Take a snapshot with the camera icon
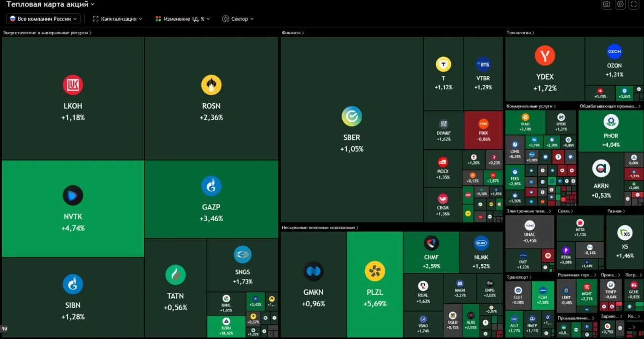This screenshot has height=339, width=644. click(607, 4)
